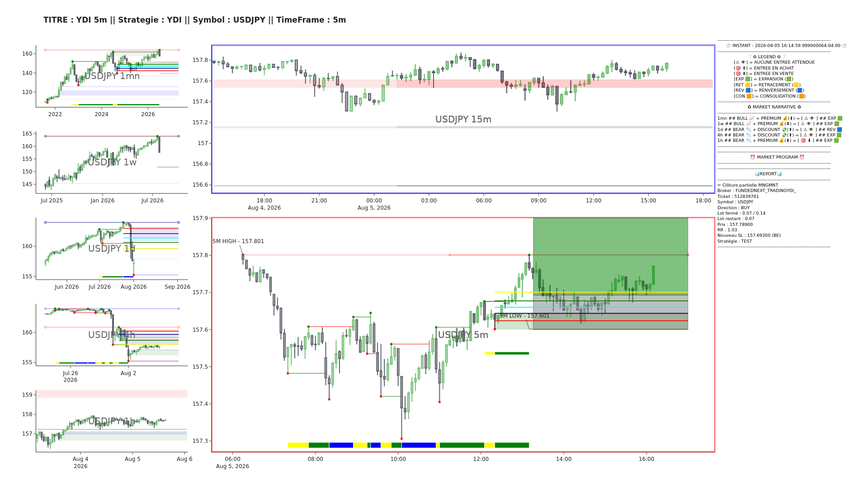Open the USDJPY 4h chart thumbnail
The image size is (868, 488).
[x=112, y=335]
